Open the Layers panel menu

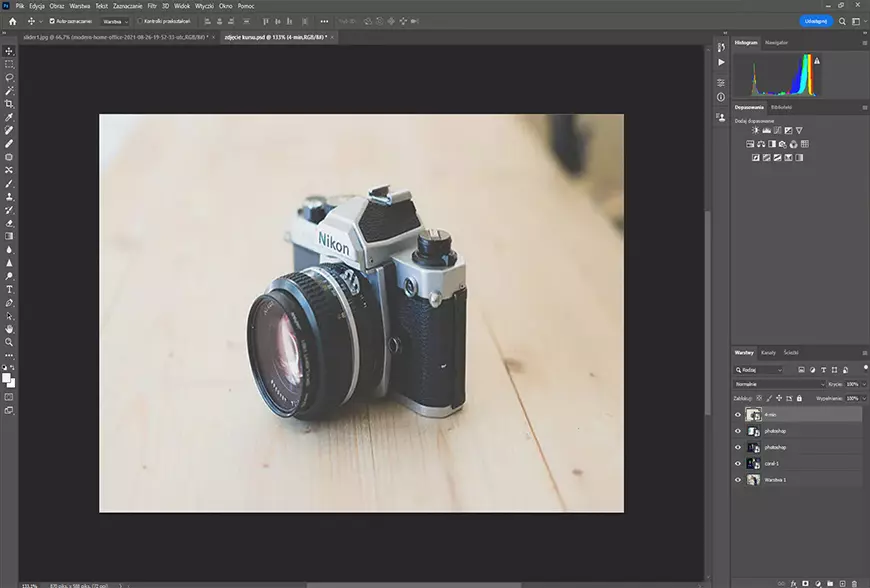pyautogui.click(x=864, y=353)
